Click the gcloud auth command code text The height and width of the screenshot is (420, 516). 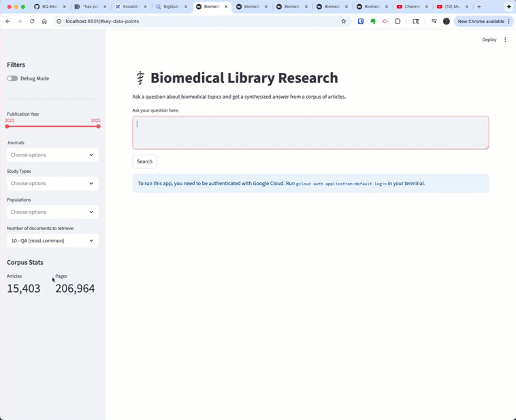click(x=341, y=184)
